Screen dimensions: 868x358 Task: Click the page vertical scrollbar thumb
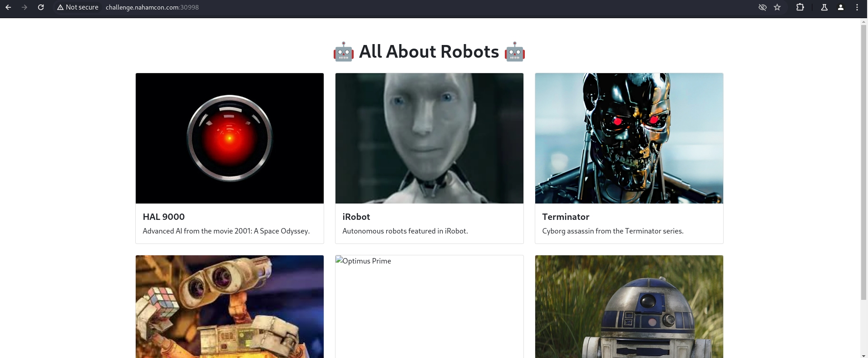click(863, 164)
